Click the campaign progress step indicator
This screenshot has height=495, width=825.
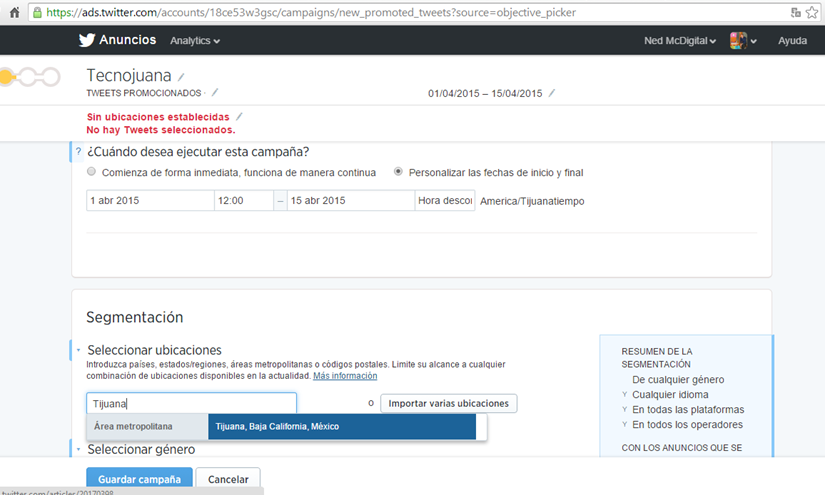[29, 77]
